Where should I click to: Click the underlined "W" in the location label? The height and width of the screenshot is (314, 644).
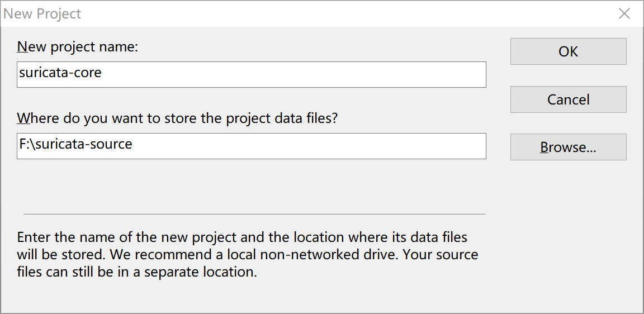(23, 118)
